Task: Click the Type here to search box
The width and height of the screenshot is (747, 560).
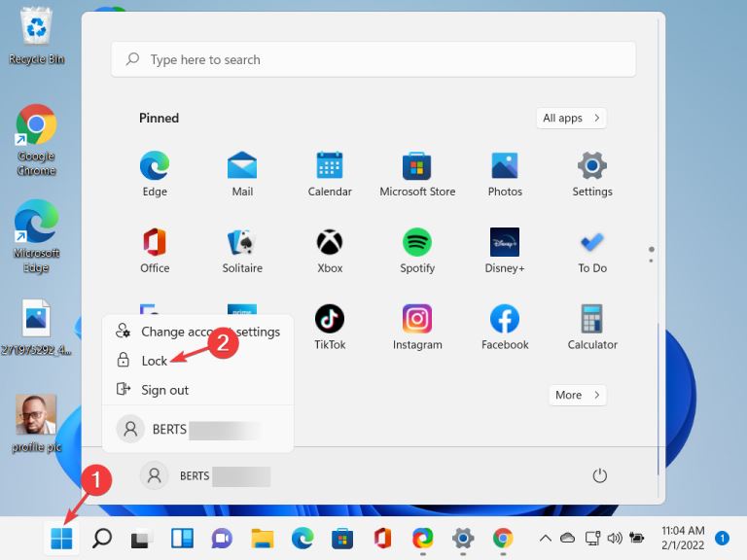Action: pos(373,59)
